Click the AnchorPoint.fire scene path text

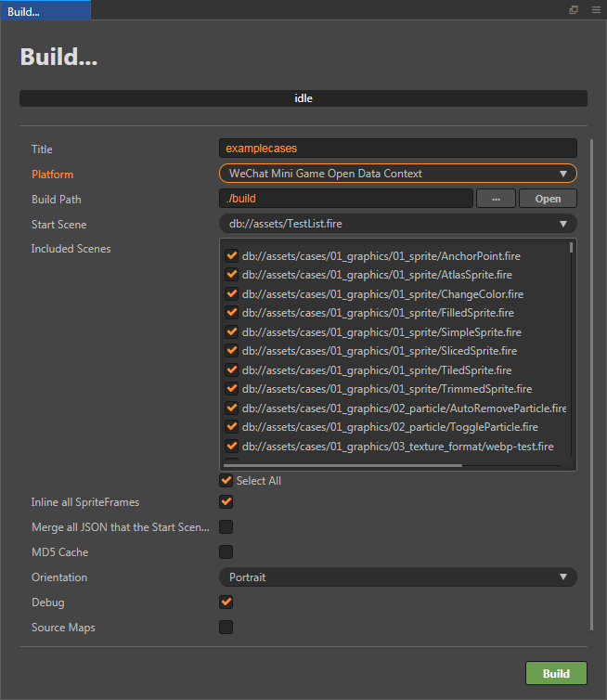coord(381,256)
